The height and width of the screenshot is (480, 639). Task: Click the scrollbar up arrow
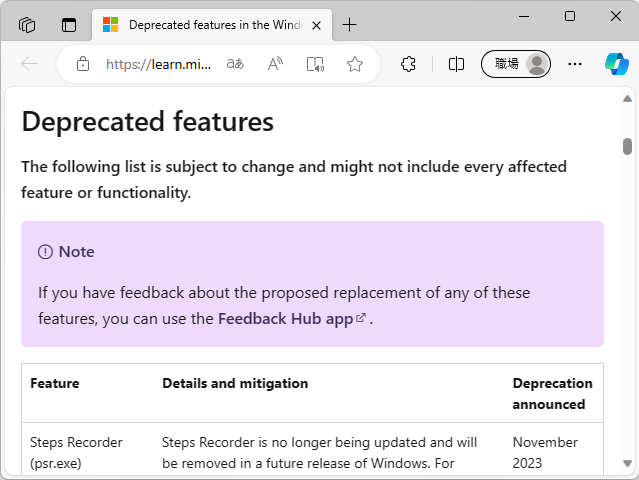tap(628, 98)
